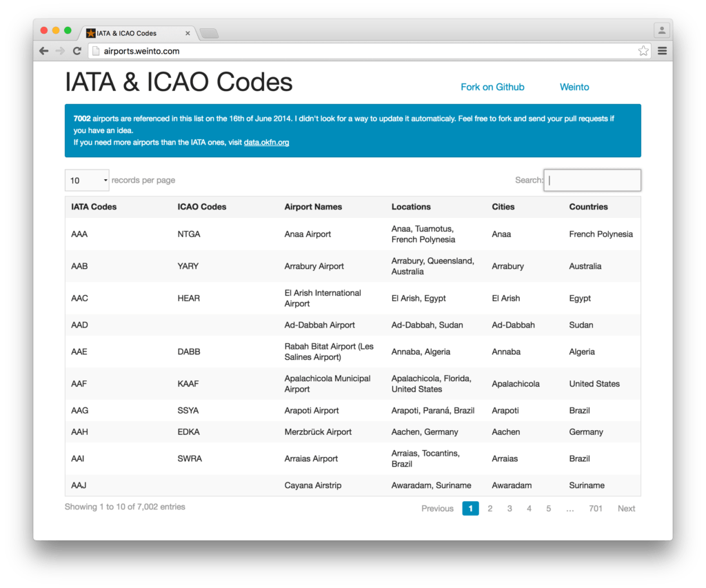Click United States country cell
This screenshot has height=588, width=706.
(x=594, y=383)
